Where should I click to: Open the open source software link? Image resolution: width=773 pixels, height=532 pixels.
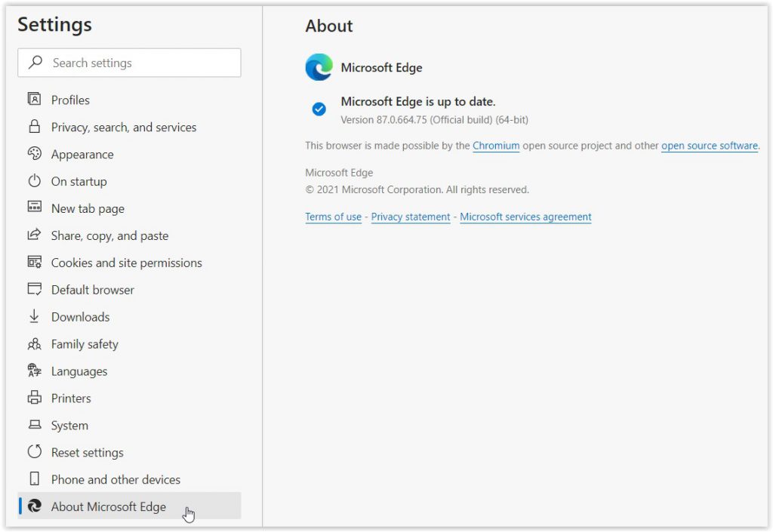(x=710, y=146)
